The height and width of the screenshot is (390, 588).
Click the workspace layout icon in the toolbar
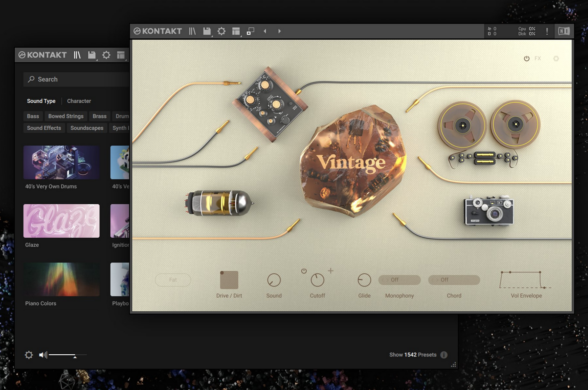(236, 31)
